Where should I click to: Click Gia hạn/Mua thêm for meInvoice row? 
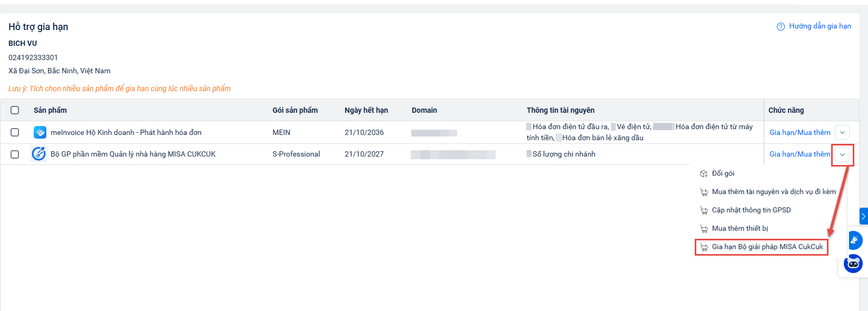pos(800,133)
